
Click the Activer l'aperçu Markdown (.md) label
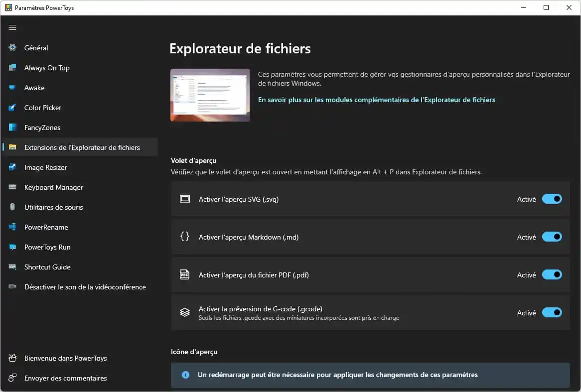(249, 237)
